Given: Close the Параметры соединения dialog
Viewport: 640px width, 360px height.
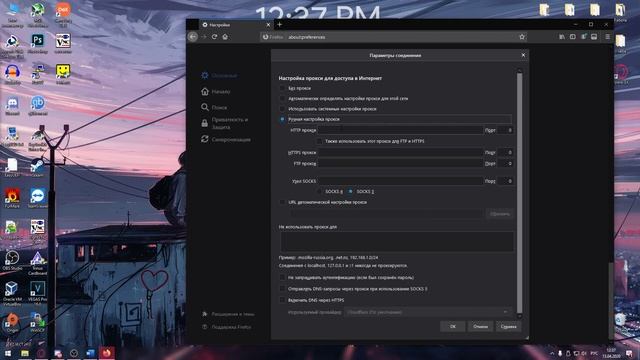Looking at the screenshot, I should 523,55.
